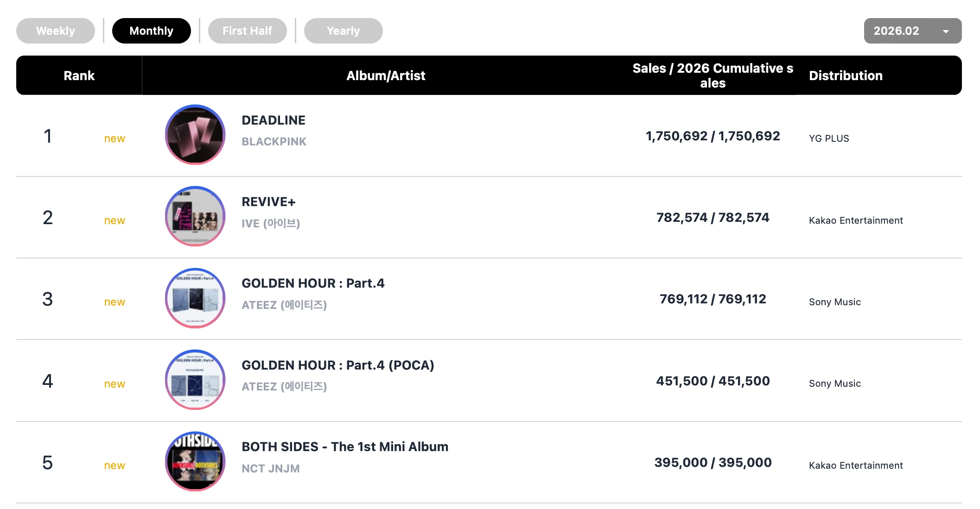Open the DEADLINE album title link

tap(274, 120)
